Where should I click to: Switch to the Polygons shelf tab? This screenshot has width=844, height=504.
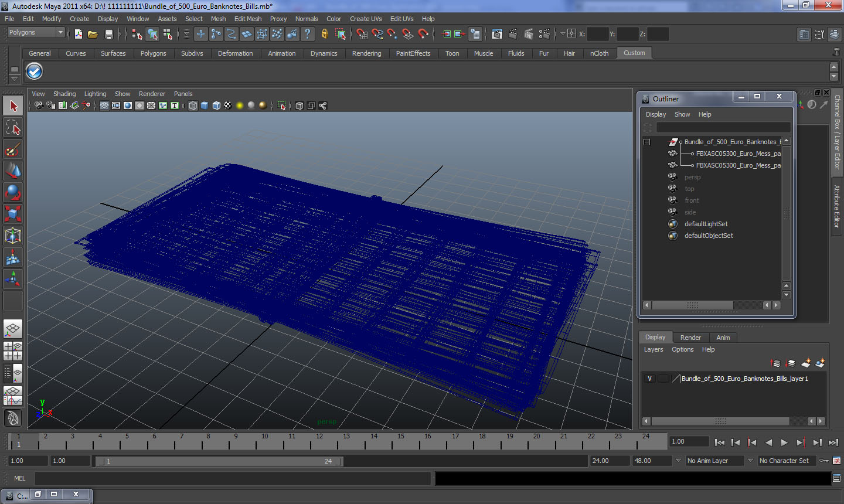(153, 53)
